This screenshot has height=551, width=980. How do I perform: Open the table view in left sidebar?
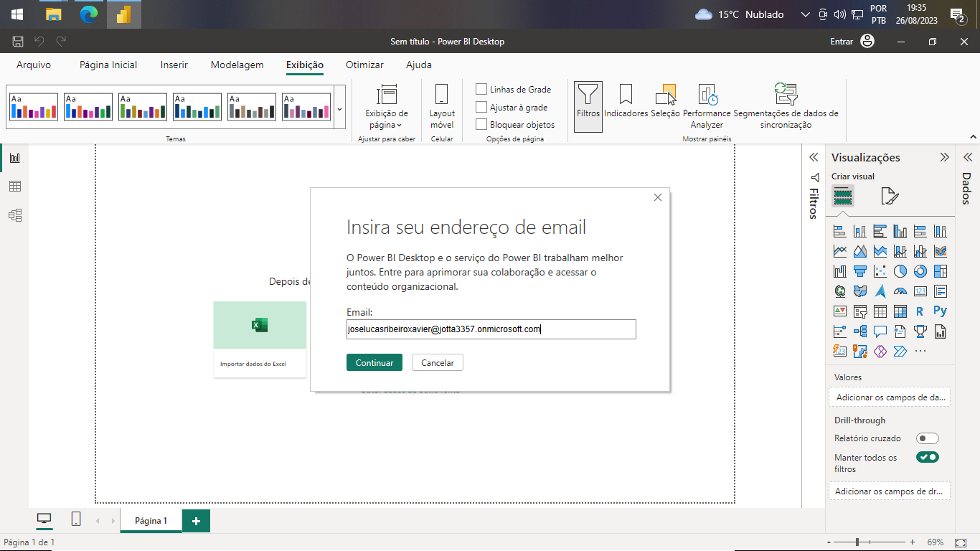(14, 187)
